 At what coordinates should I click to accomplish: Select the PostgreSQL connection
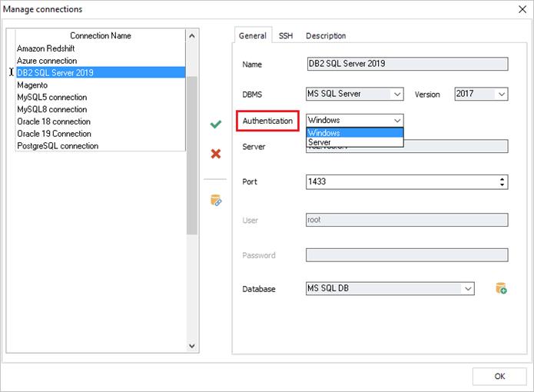[x=101, y=146]
